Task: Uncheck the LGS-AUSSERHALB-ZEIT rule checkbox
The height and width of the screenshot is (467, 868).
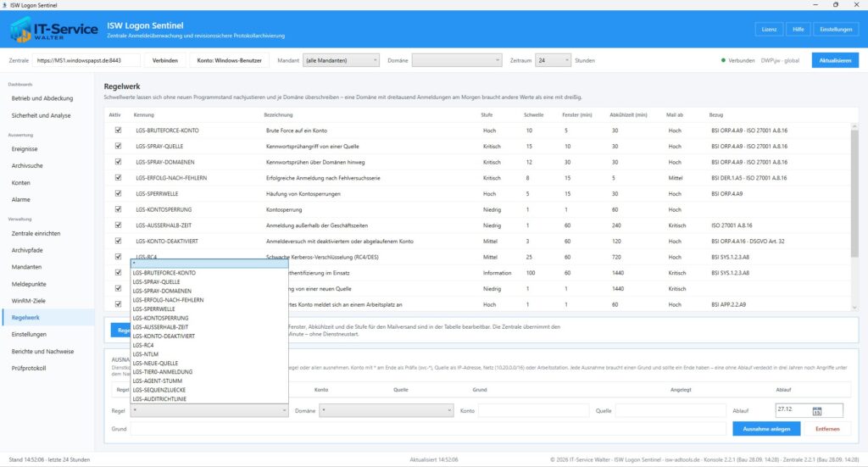Action: (118, 225)
